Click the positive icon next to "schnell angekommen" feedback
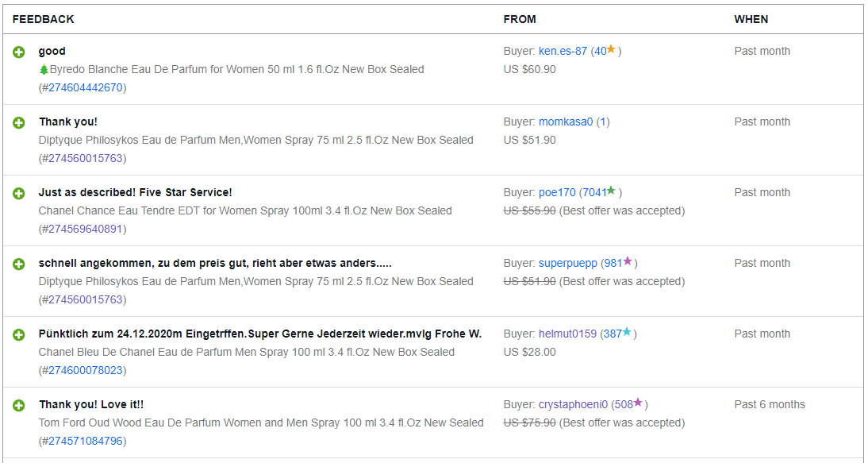 tap(19, 264)
